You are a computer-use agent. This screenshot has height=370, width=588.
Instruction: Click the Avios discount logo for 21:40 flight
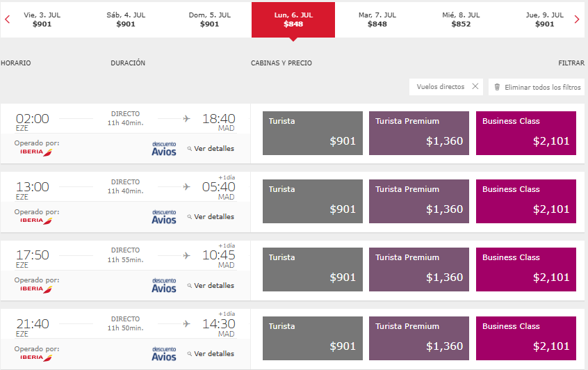(164, 353)
